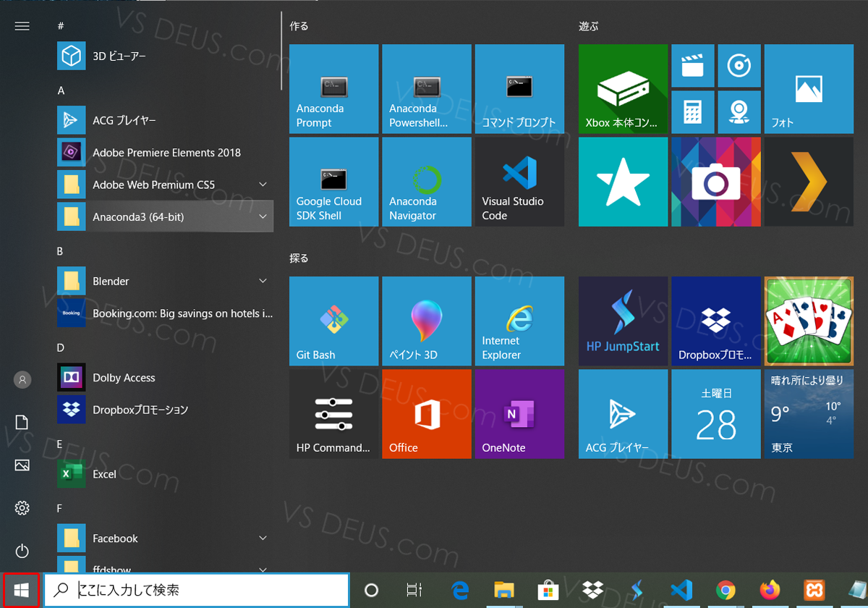Image resolution: width=868 pixels, height=608 pixels.
Task: Launch the Anaconda Powershell tile
Action: (x=427, y=89)
